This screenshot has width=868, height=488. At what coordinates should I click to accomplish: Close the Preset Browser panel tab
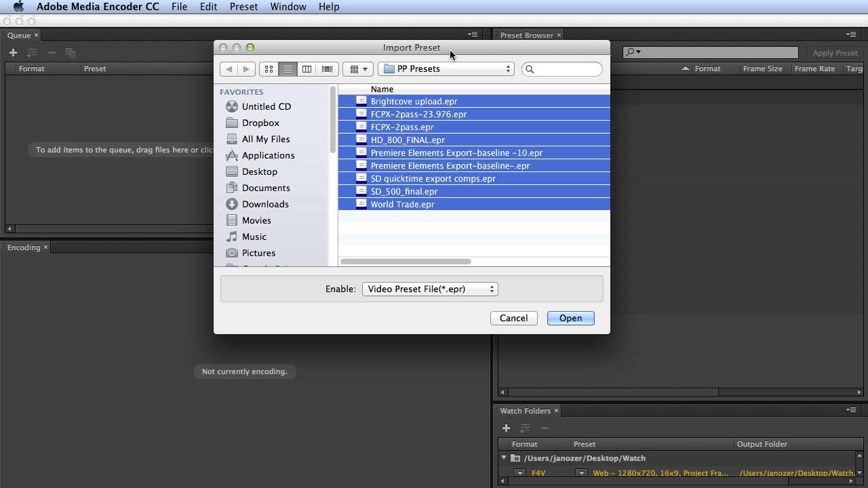point(559,35)
